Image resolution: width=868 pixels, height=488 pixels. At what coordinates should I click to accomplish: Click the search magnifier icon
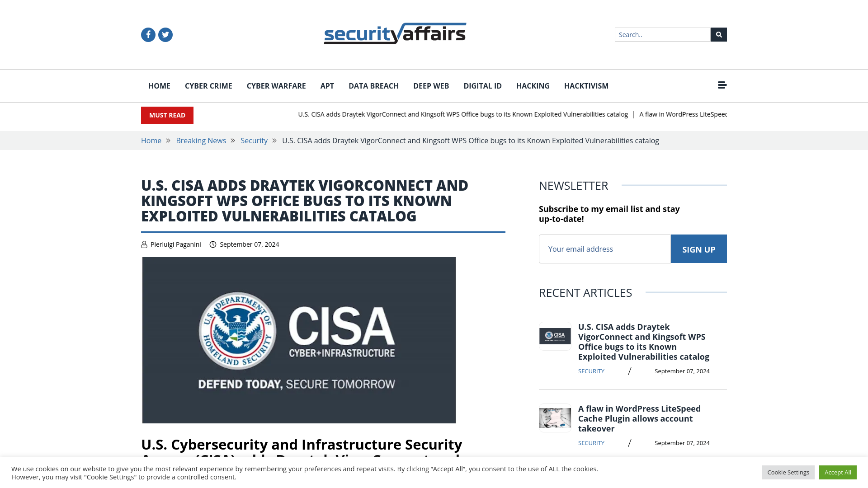point(719,34)
